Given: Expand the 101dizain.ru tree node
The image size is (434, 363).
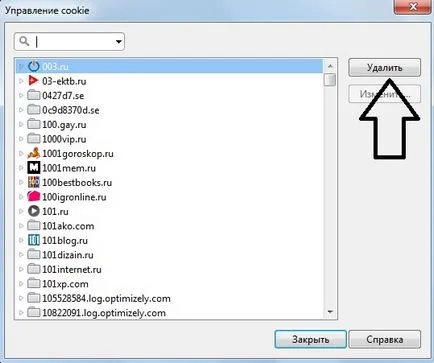Looking at the screenshot, I should pyautogui.click(x=21, y=255).
